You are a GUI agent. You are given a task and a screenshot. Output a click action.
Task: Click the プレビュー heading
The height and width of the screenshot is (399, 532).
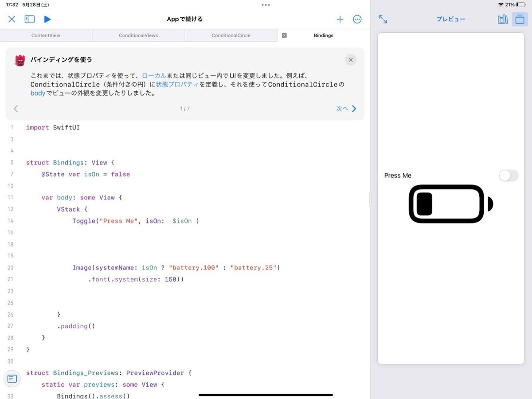(x=451, y=19)
